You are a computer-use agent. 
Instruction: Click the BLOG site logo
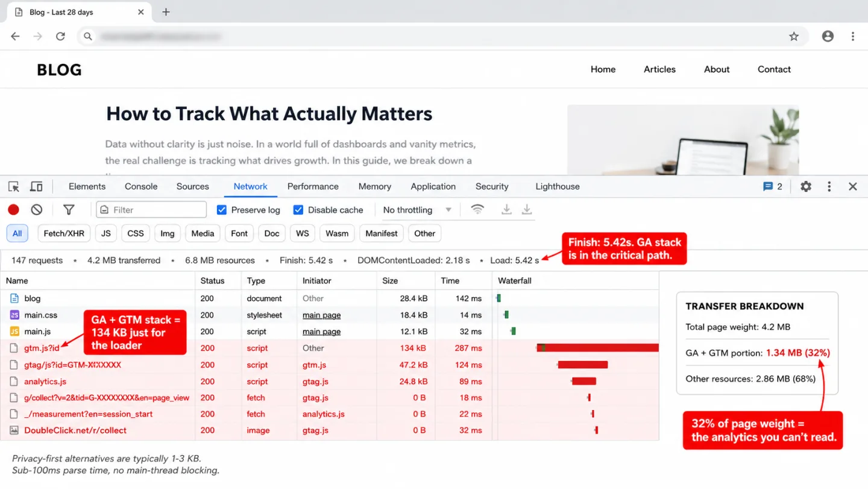pos(59,70)
